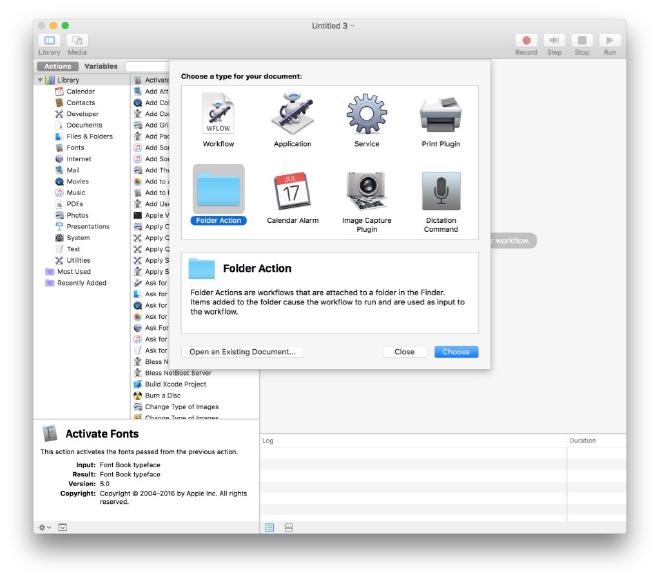Screen dimensions: 660x581
Task: Click Open an Existing Document button
Action: (x=242, y=352)
